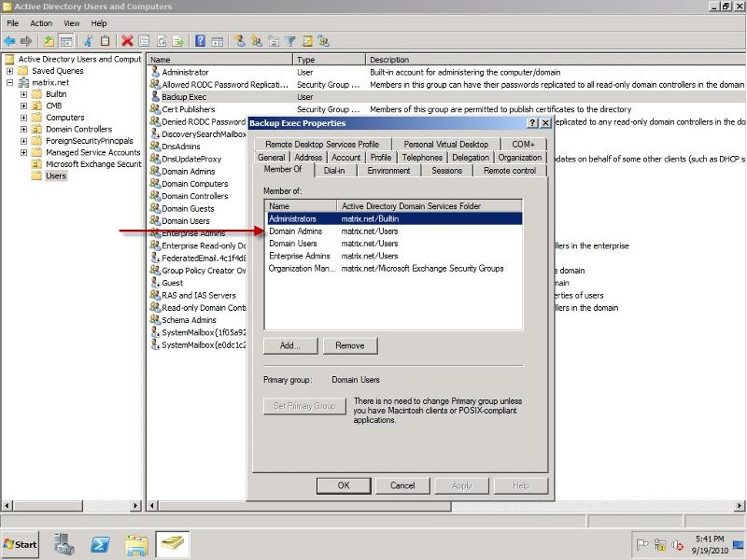
Task: Select Schema Admins in the main list
Action: (189, 320)
